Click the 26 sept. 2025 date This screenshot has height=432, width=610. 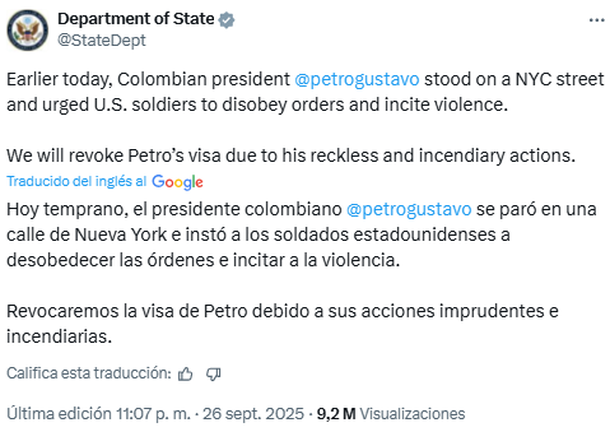[x=252, y=412]
